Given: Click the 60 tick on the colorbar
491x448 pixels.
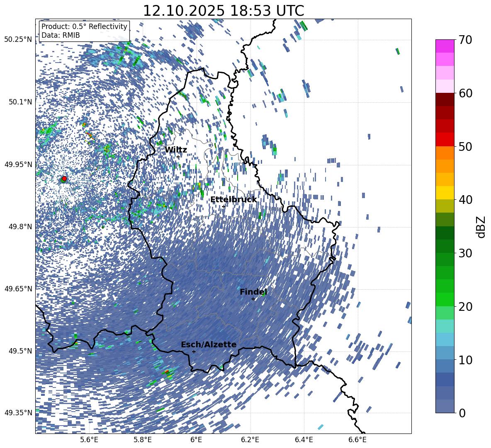Looking at the screenshot, I should [x=465, y=93].
